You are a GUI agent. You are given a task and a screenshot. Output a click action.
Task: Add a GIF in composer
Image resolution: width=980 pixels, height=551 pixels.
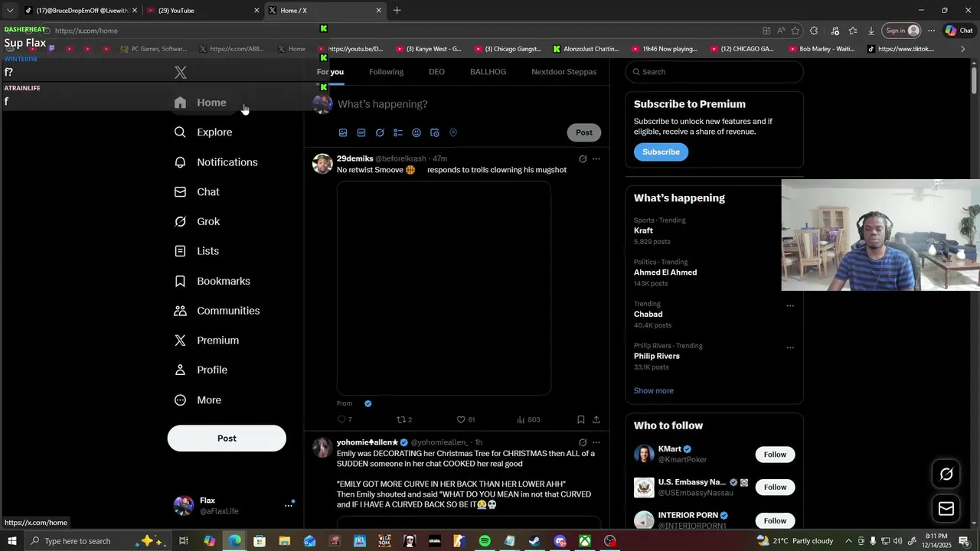[x=361, y=132]
